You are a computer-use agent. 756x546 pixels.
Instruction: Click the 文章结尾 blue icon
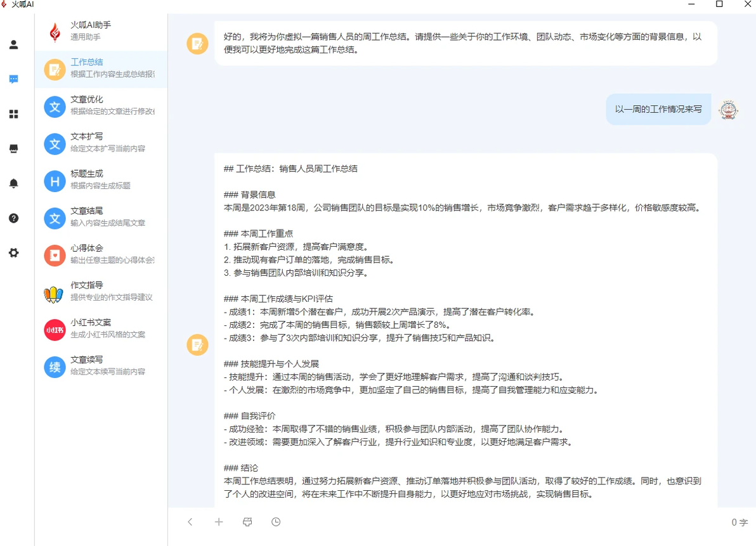[x=55, y=218]
